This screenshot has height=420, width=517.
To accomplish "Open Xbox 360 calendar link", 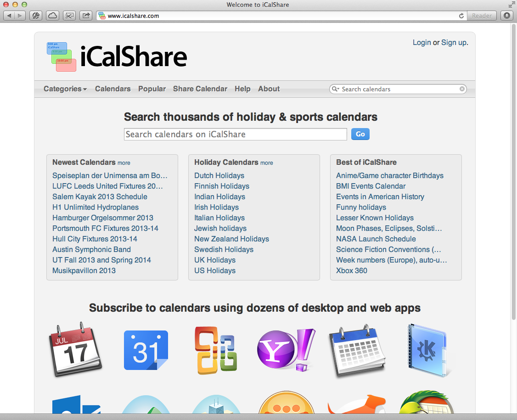I will [352, 270].
